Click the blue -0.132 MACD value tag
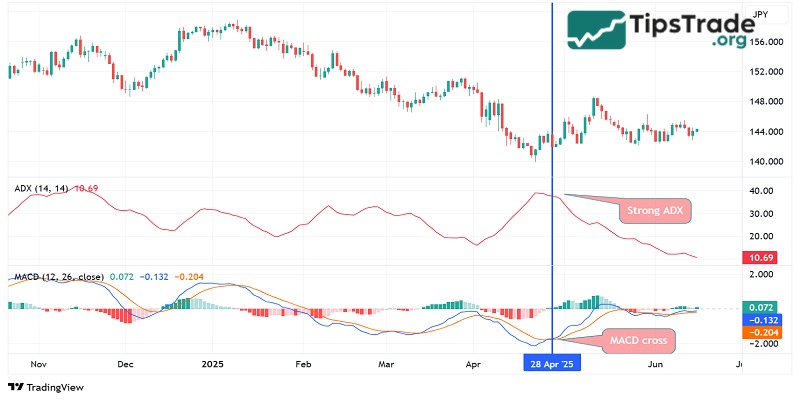 point(762,319)
